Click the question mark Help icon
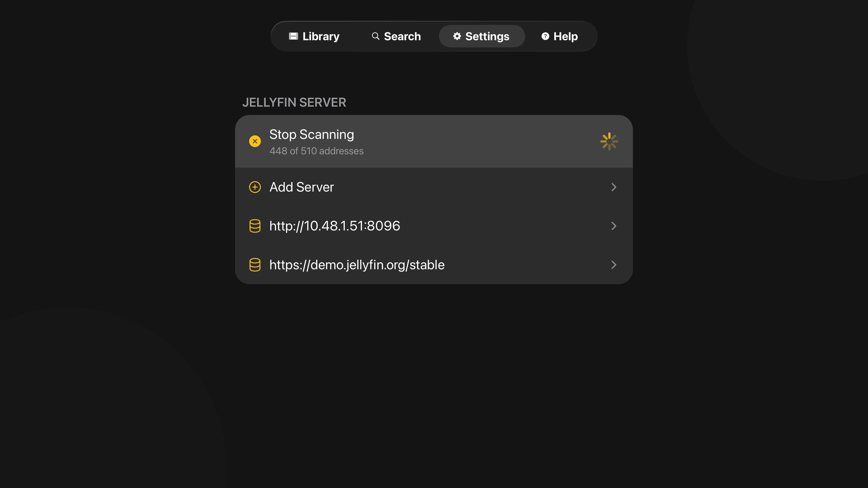The image size is (868, 488). tap(545, 36)
